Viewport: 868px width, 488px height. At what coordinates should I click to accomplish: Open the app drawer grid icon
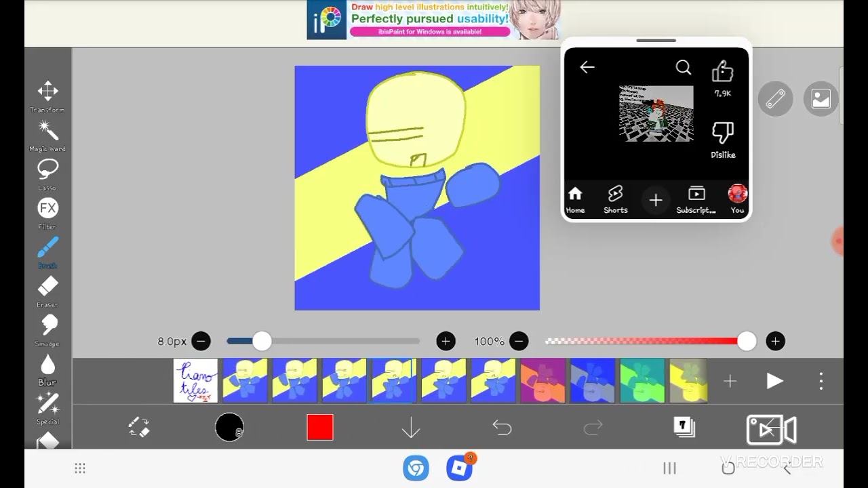pyautogui.click(x=79, y=468)
